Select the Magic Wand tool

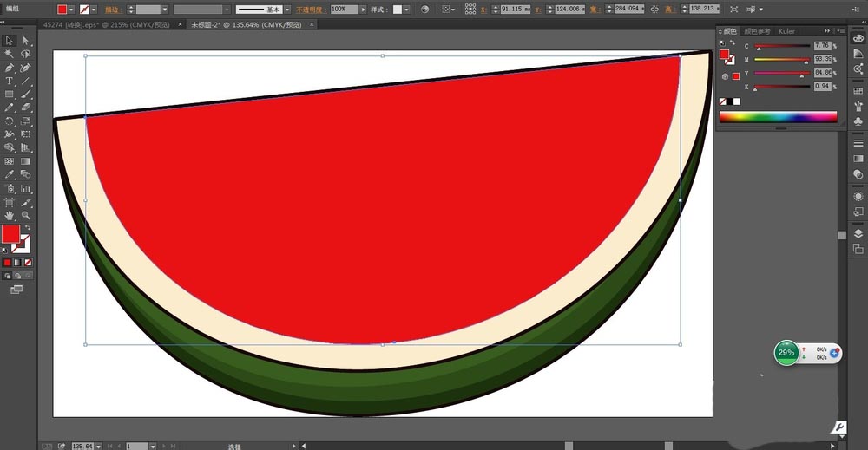[x=9, y=54]
